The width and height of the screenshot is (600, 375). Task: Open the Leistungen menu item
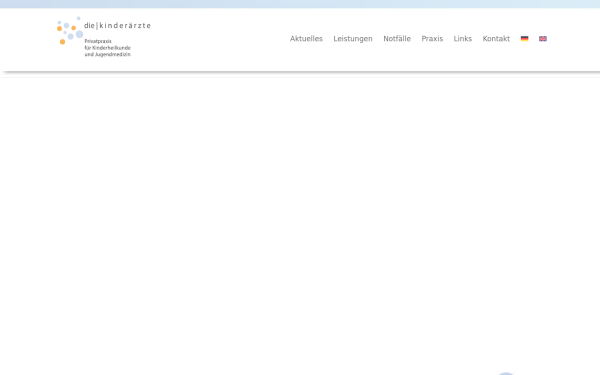[353, 39]
